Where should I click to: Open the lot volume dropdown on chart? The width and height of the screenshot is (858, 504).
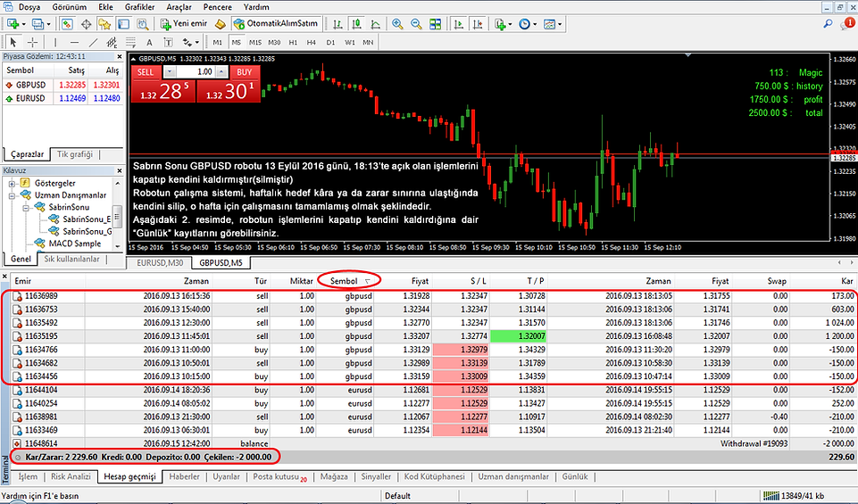(170, 71)
